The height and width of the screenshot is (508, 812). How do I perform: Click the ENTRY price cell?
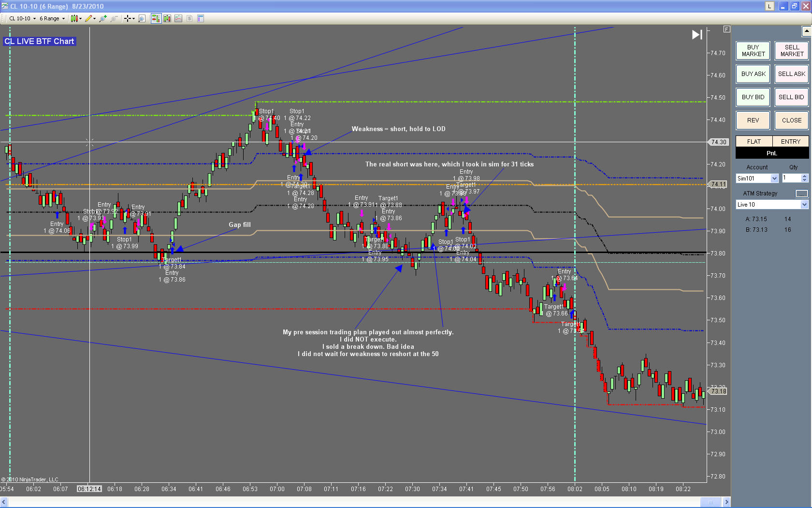pyautogui.click(x=791, y=141)
